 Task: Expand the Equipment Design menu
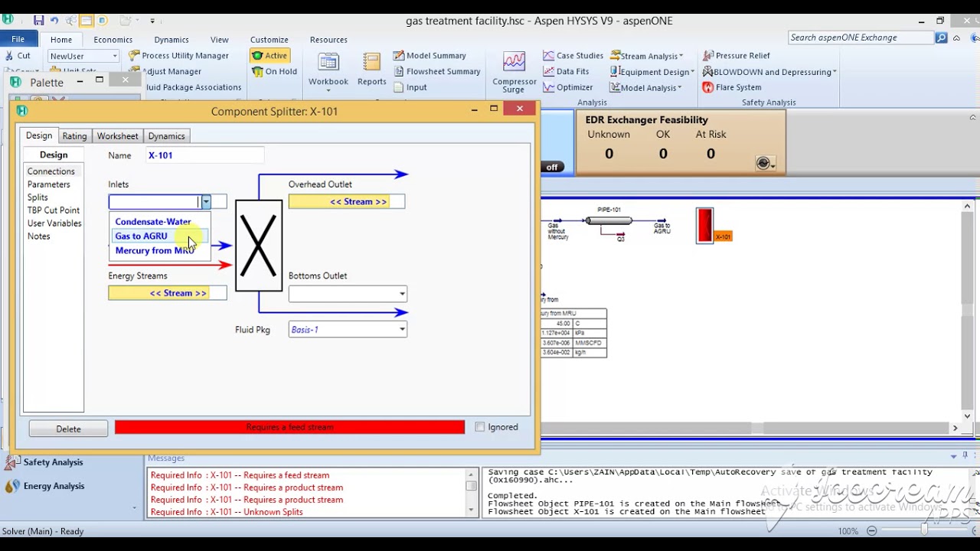(652, 72)
